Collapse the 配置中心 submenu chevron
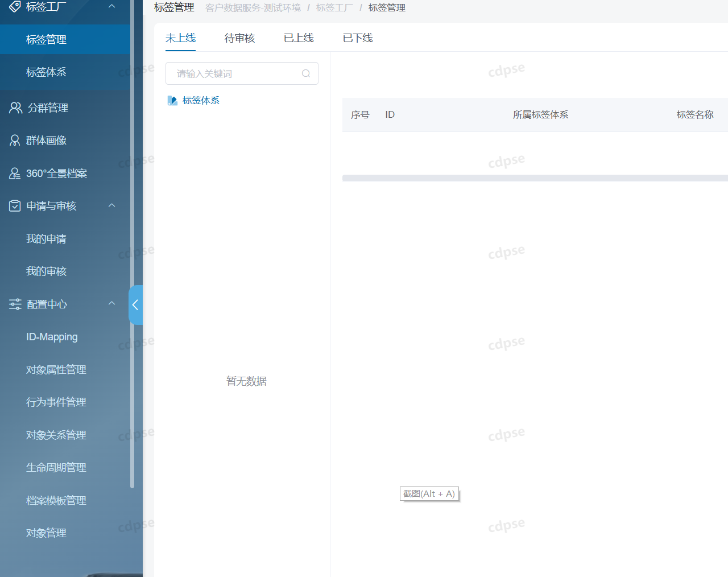 [112, 303]
